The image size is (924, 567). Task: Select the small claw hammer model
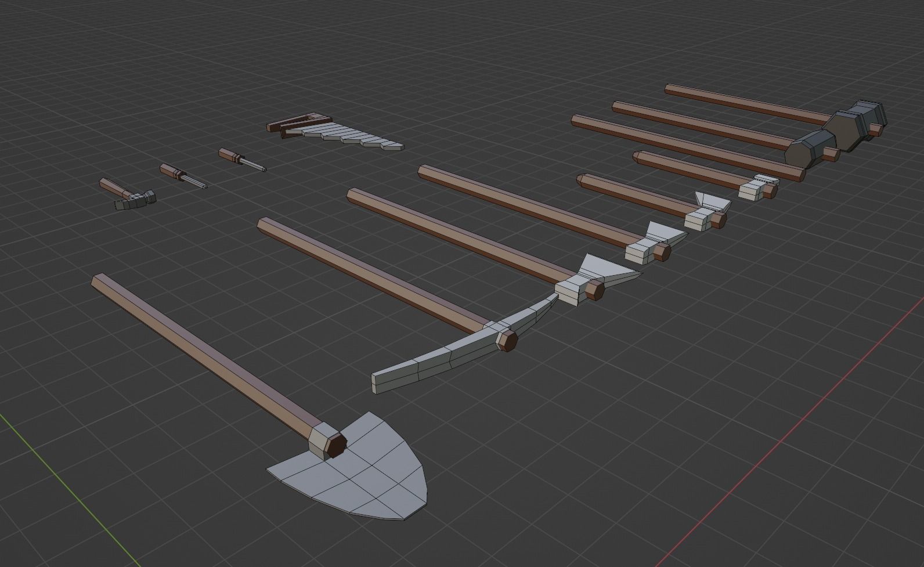(x=128, y=194)
